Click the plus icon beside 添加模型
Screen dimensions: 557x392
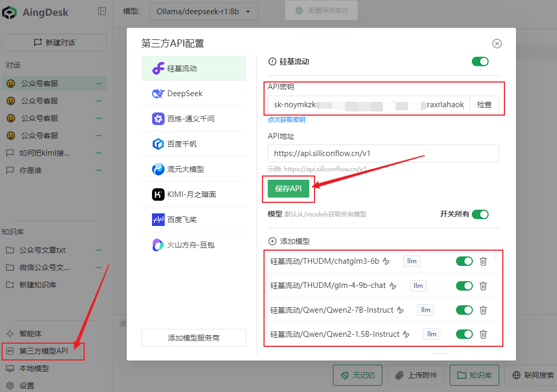pyautogui.click(x=272, y=241)
